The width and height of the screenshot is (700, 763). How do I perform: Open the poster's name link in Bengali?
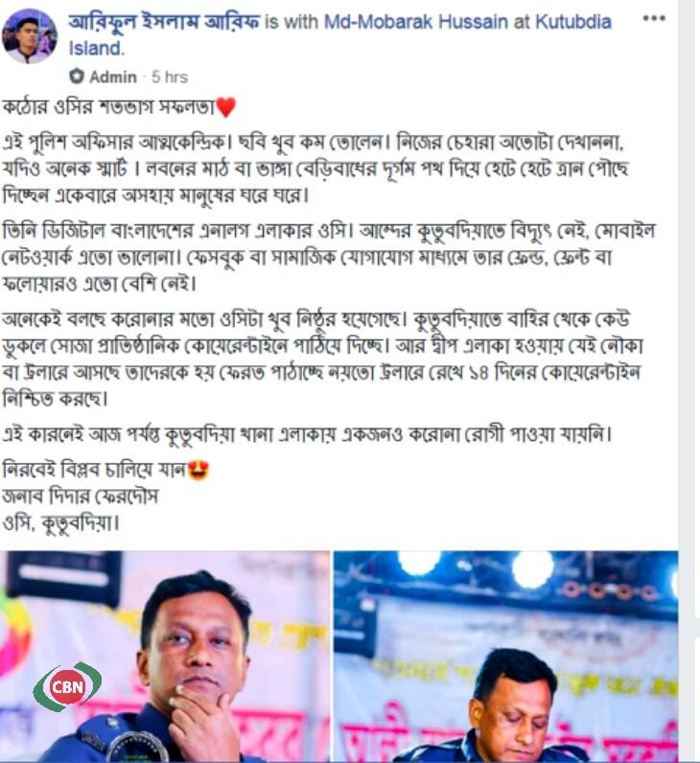point(164,22)
